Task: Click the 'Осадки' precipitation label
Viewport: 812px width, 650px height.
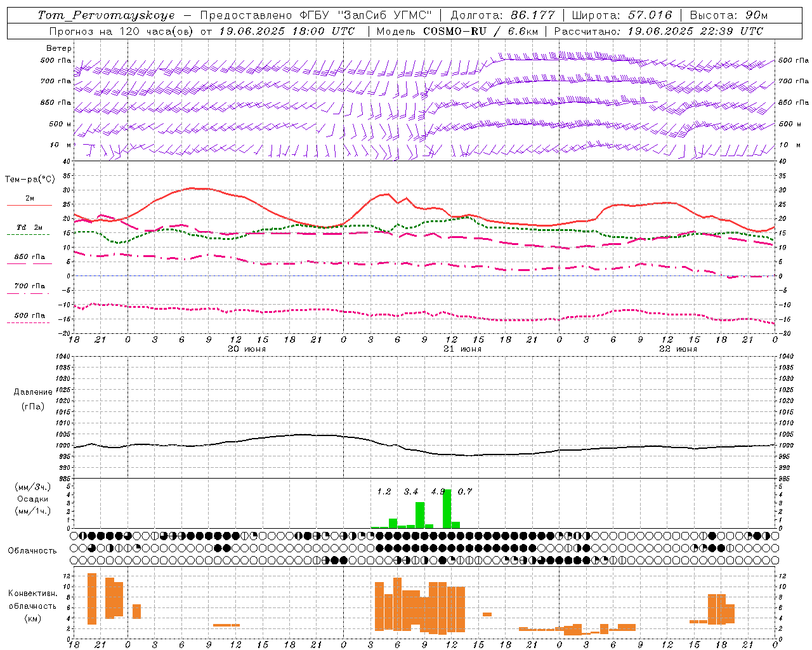Action: coord(32,499)
